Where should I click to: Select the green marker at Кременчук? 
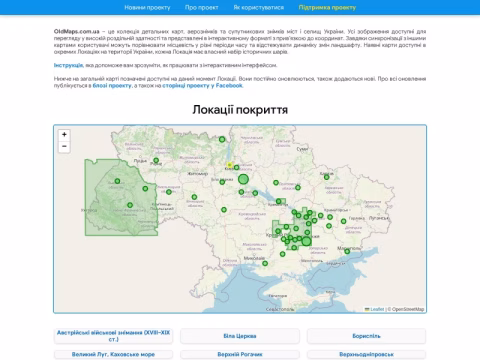(x=279, y=201)
